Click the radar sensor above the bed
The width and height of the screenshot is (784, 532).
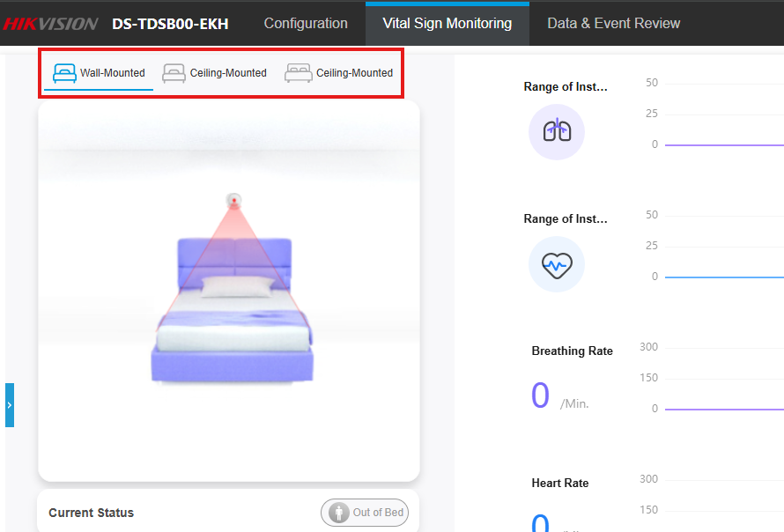234,199
